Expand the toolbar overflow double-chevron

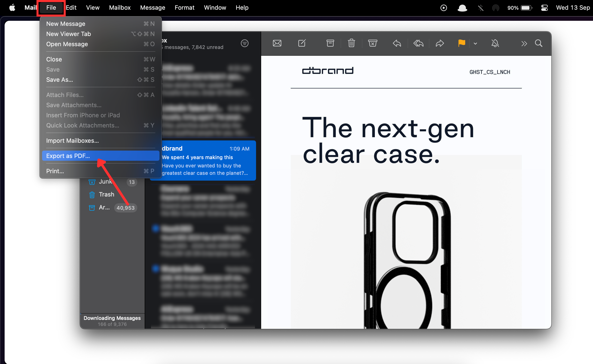(524, 44)
